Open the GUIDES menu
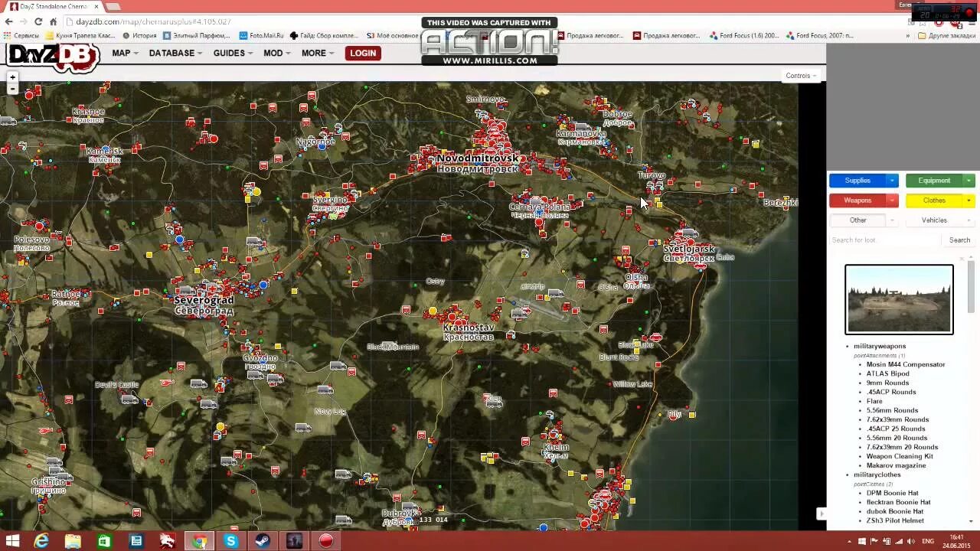Screen dimensions: 980x551 point(233,54)
